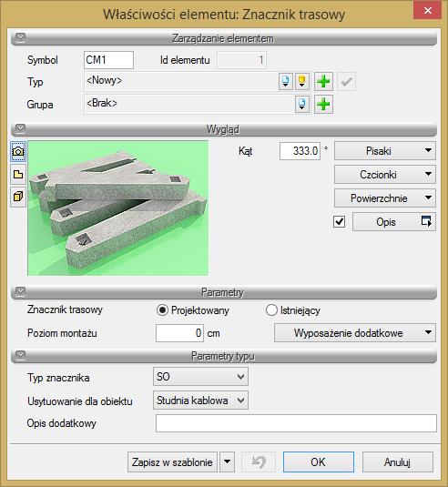Select the flat 2D view icon
The width and height of the screenshot is (448, 487).
18,174
